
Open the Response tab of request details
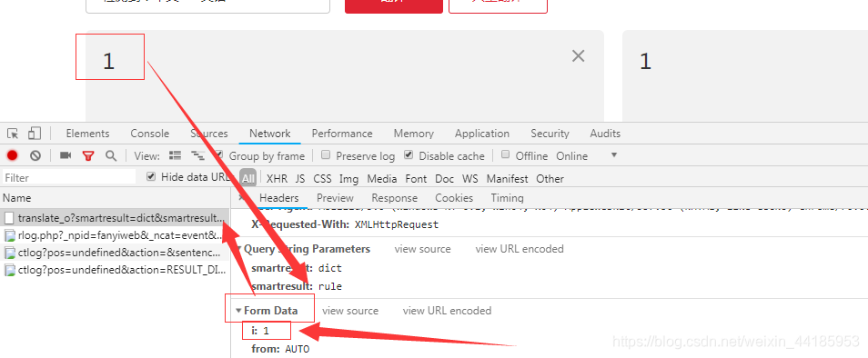[x=394, y=198]
